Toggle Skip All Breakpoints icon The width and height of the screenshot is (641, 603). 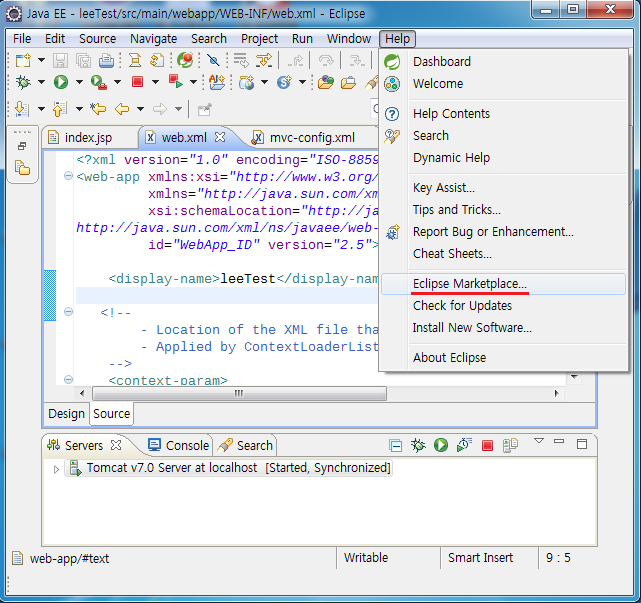coord(213,61)
